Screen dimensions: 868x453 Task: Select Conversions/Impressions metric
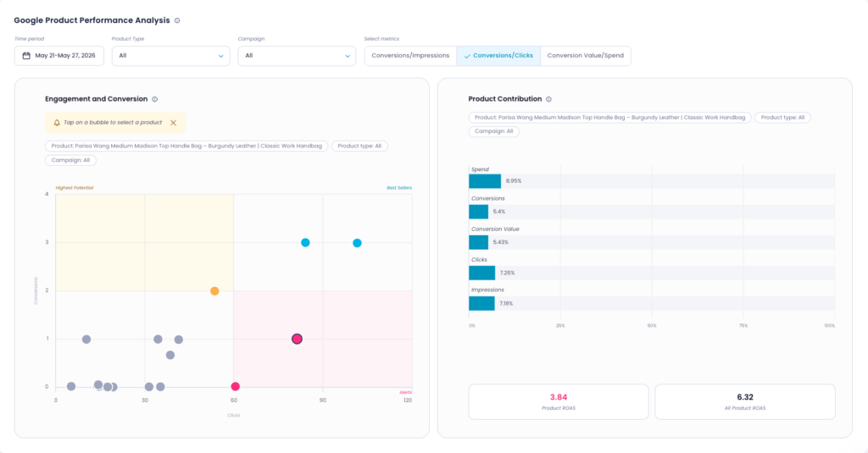410,55
